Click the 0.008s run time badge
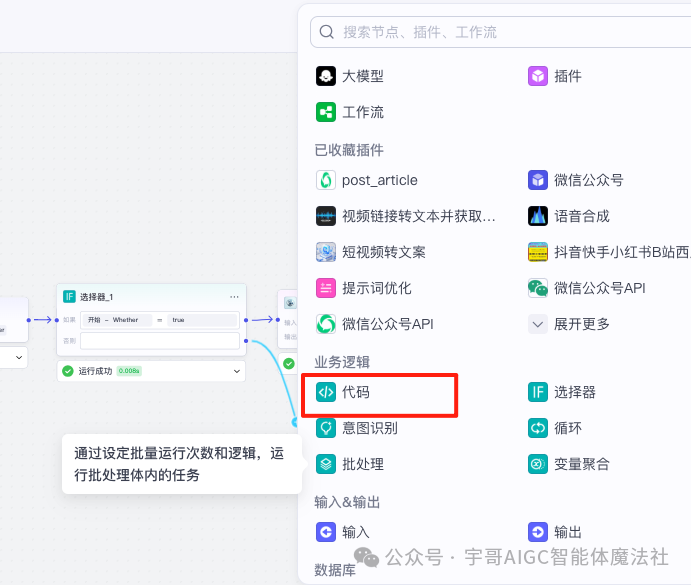691x585 pixels. [129, 371]
